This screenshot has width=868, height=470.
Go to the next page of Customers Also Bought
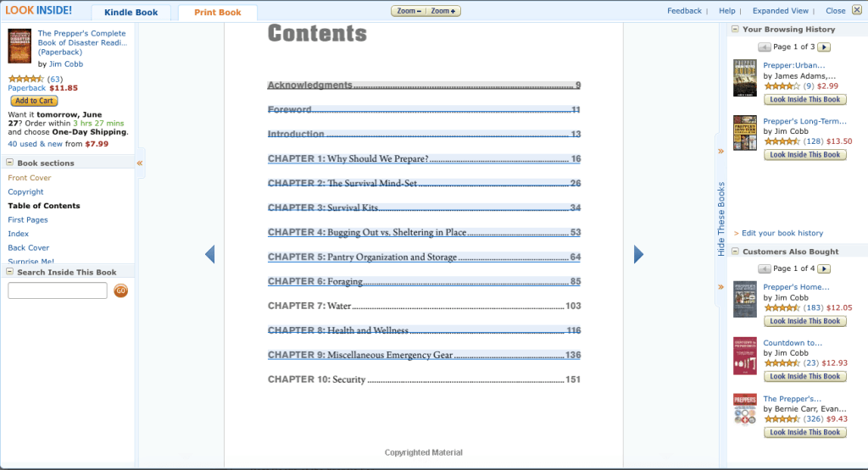coord(824,268)
